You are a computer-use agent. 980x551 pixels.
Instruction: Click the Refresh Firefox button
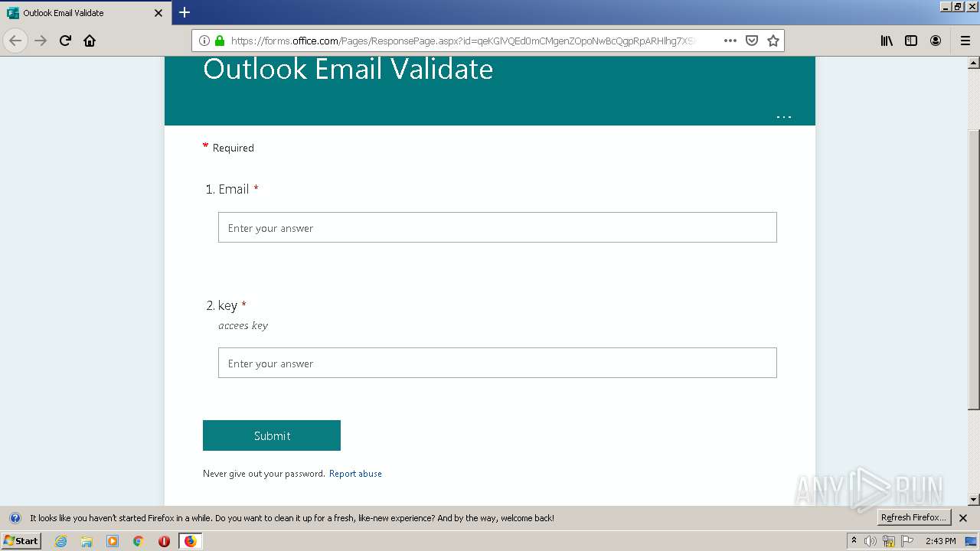click(x=913, y=517)
